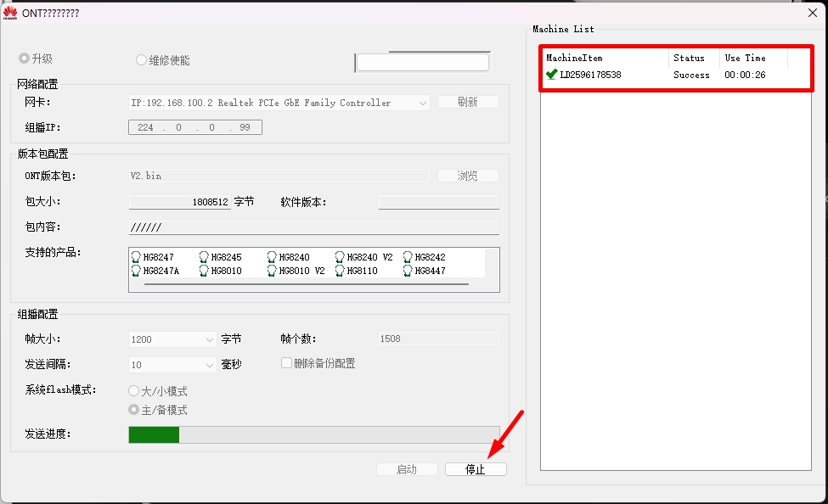Select the HG8240 V2 bulb icon
Image resolution: width=828 pixels, height=504 pixels.
pos(340,257)
